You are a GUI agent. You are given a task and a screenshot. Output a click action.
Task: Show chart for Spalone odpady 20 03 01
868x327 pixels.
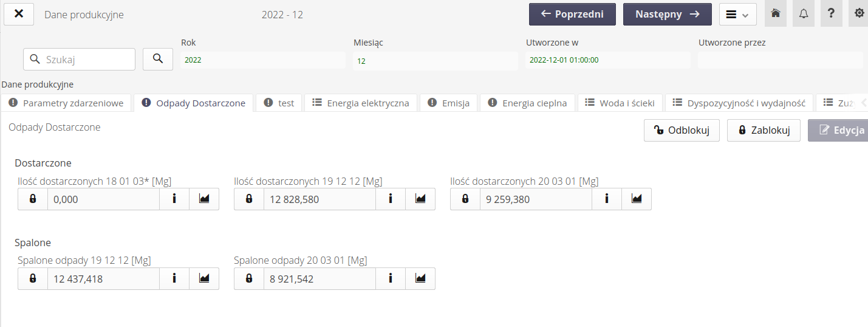click(x=420, y=278)
